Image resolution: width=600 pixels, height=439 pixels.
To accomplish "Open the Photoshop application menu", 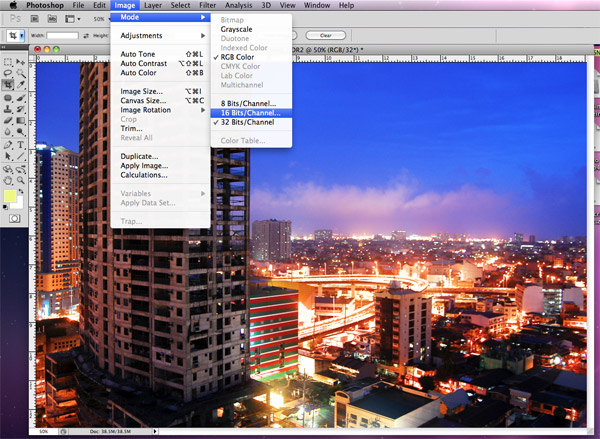I will [45, 5].
